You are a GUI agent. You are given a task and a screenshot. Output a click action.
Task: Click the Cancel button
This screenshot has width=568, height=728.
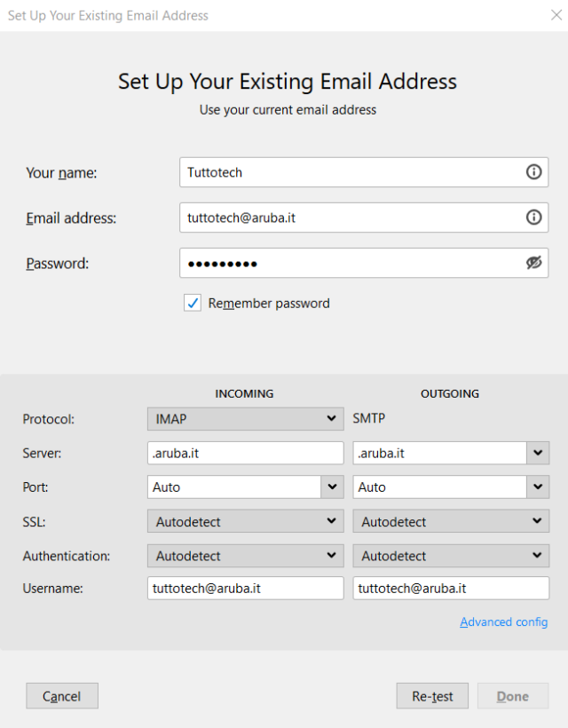pyautogui.click(x=62, y=696)
